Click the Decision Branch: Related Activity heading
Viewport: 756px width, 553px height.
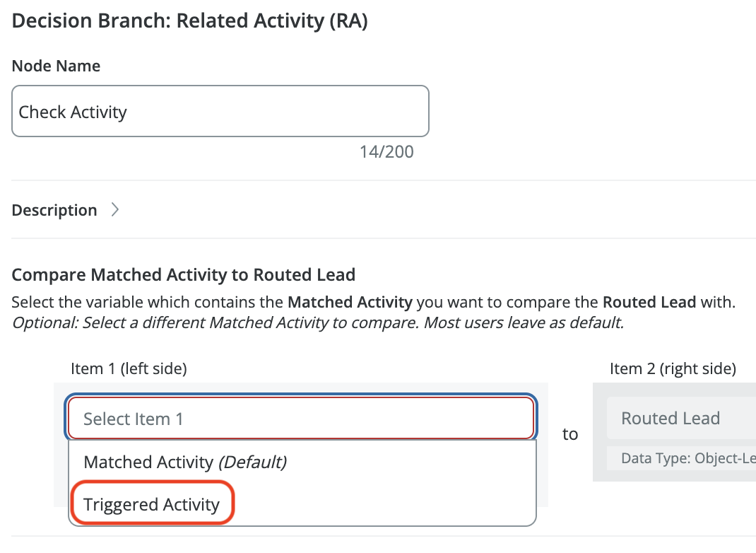tap(190, 21)
